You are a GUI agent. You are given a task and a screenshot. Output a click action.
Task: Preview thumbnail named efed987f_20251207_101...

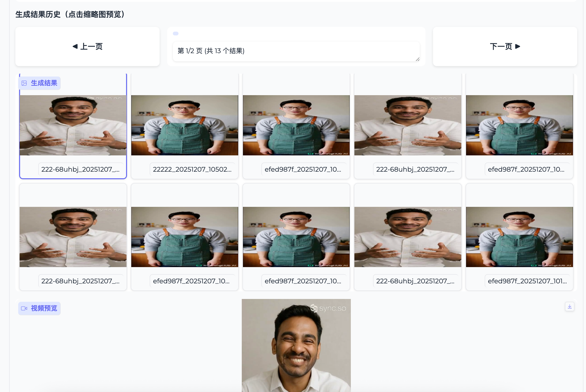[x=519, y=237]
